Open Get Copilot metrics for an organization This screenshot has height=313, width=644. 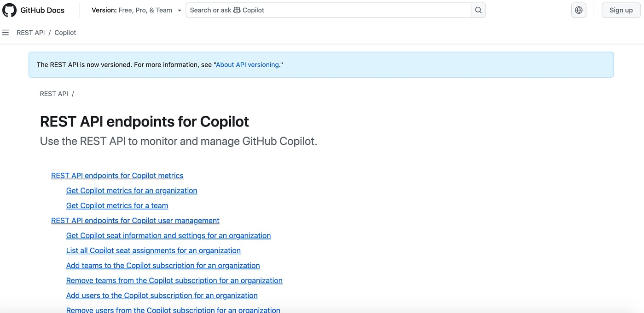click(132, 191)
